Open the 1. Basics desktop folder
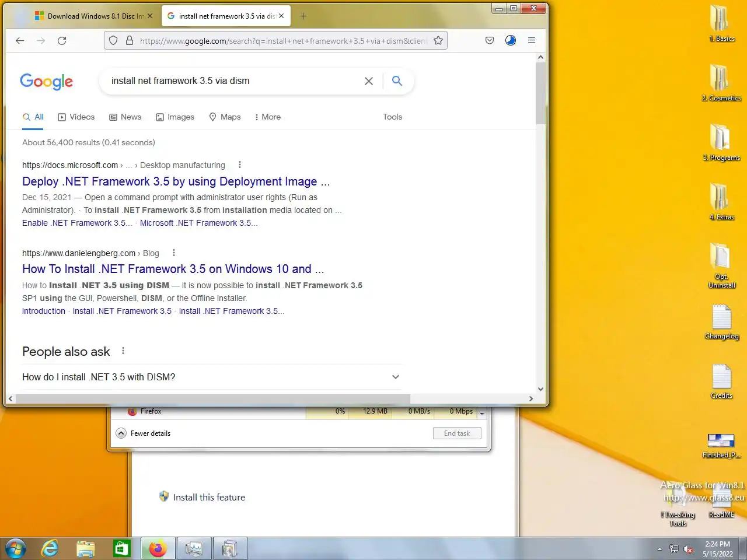The image size is (747, 560). click(721, 23)
